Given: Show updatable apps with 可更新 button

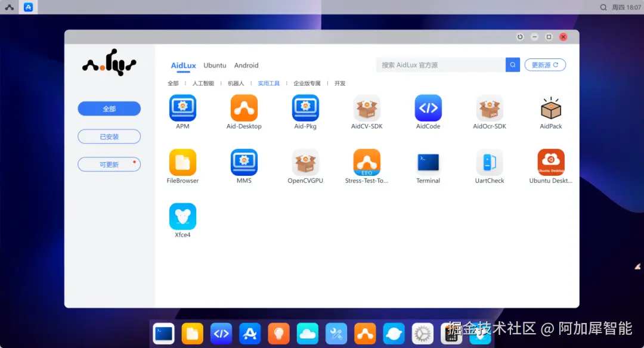Looking at the screenshot, I should [x=109, y=164].
